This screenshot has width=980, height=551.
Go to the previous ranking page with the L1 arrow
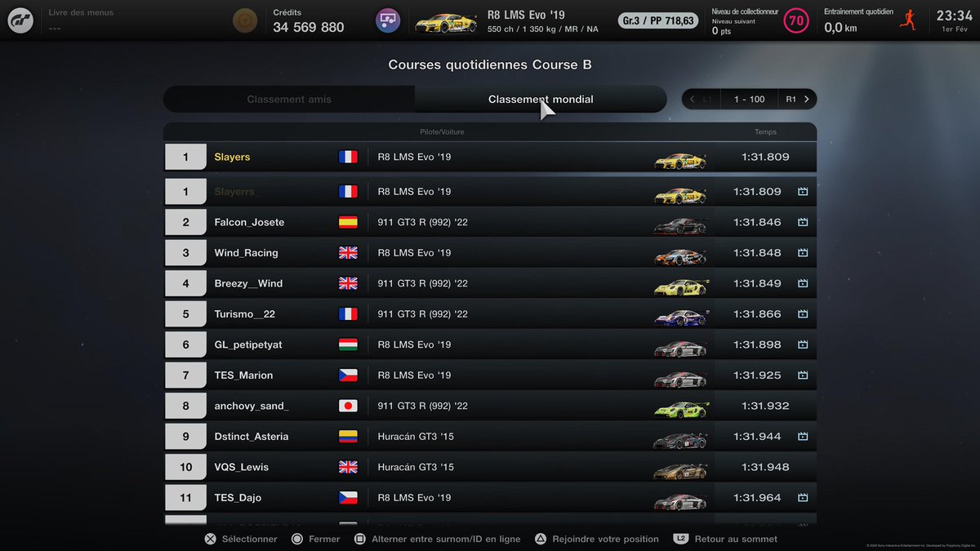(700, 100)
